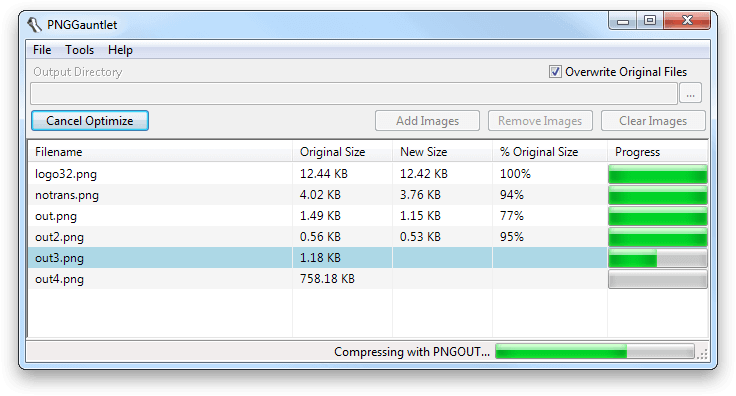
Task: Maximize the PNGGauntlet window
Action: [x=650, y=21]
